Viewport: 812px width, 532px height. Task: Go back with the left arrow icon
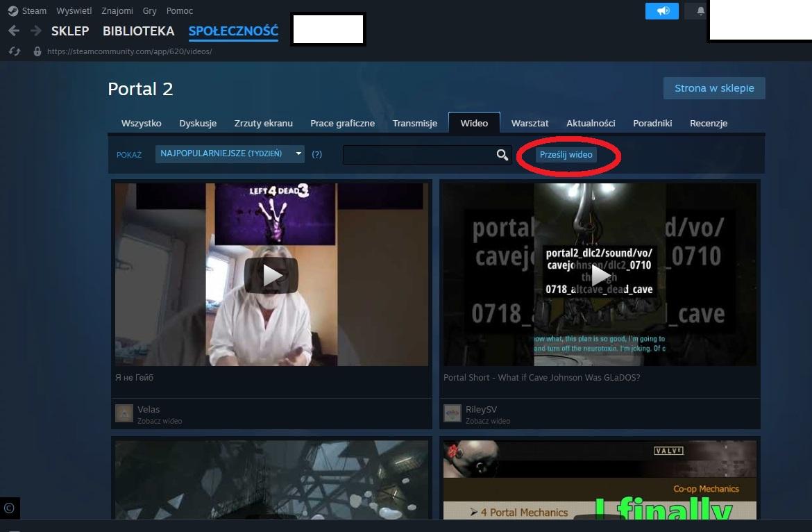click(x=14, y=31)
